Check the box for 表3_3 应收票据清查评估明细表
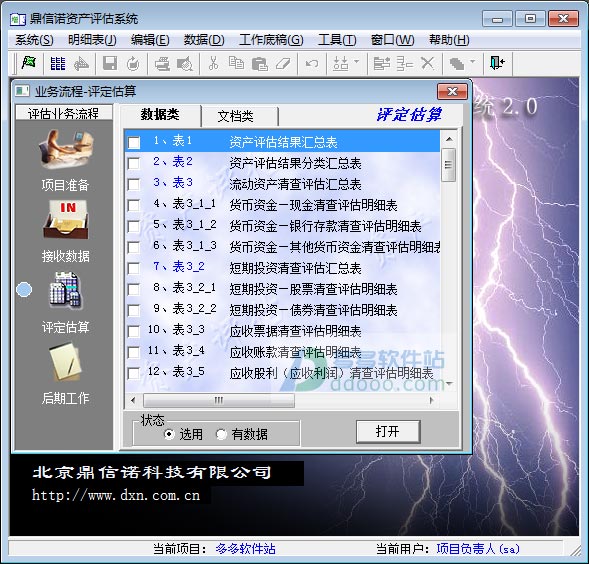This screenshot has width=589, height=564. (134, 332)
